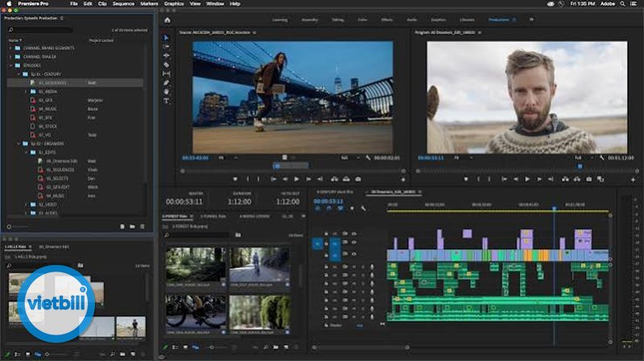644x361 pixels.
Task: Export frame from Source monitor
Action: [x=358, y=179]
